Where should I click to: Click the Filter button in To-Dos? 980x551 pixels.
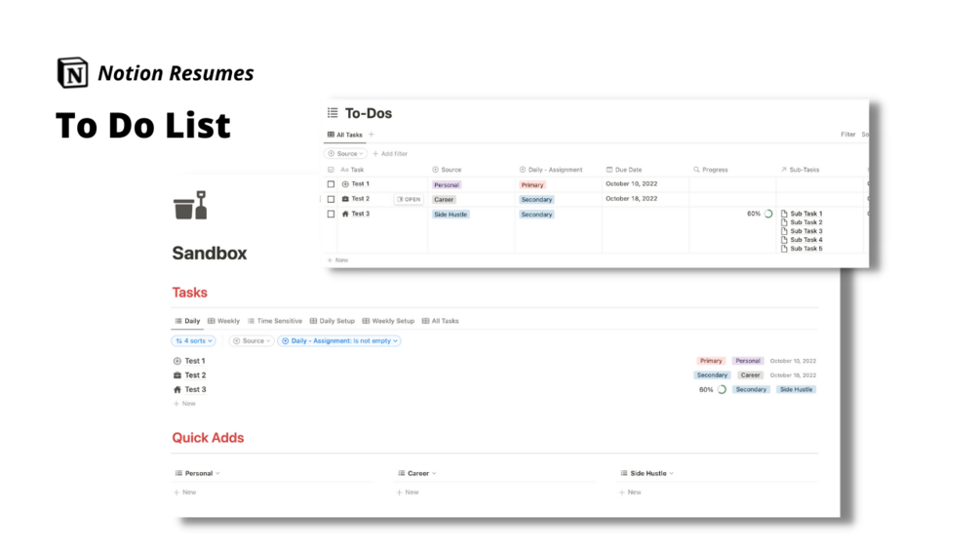pyautogui.click(x=847, y=135)
